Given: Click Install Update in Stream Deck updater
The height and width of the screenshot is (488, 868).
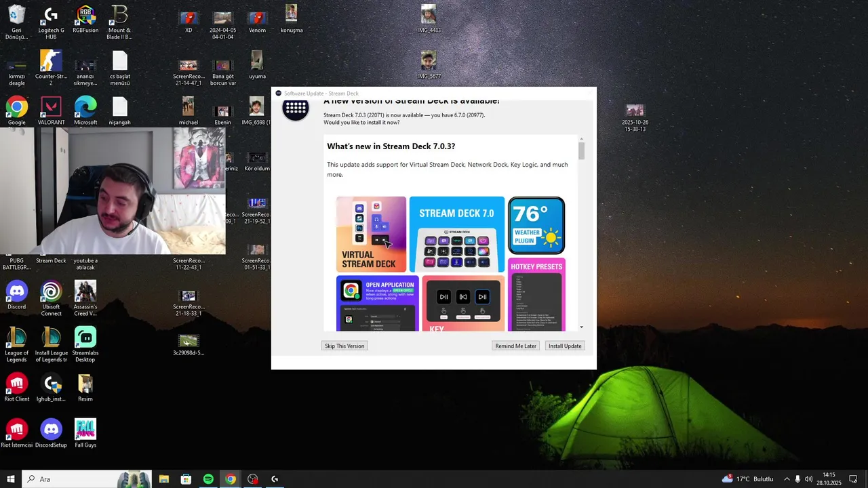Looking at the screenshot, I should coord(565,346).
